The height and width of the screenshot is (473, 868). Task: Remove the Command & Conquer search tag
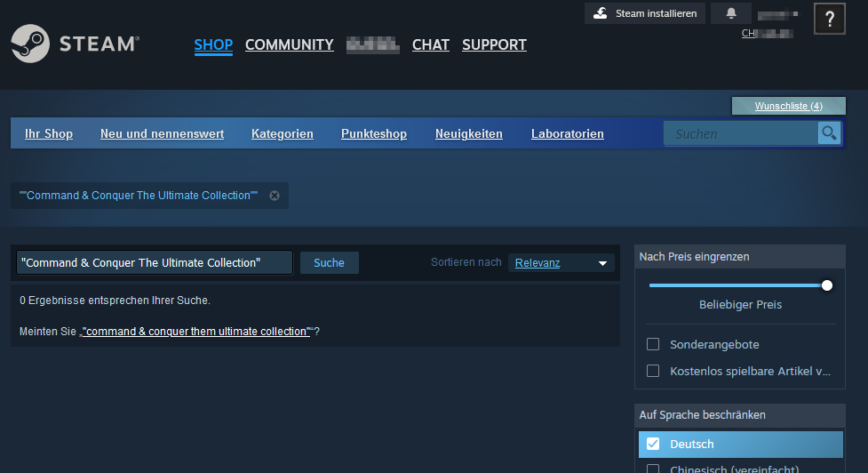(275, 196)
